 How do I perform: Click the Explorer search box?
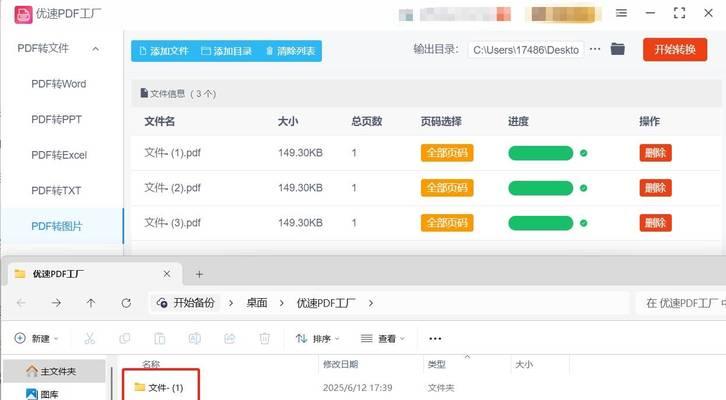coord(681,303)
